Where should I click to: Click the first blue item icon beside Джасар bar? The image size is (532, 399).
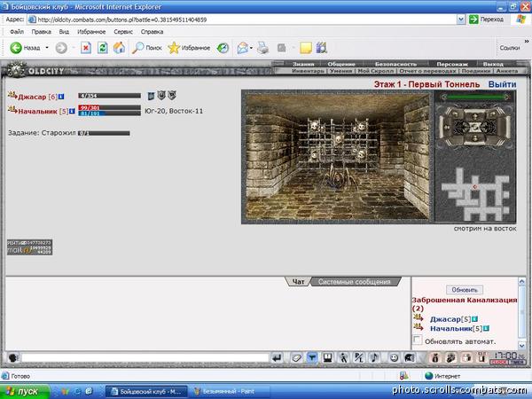[x=151, y=96]
